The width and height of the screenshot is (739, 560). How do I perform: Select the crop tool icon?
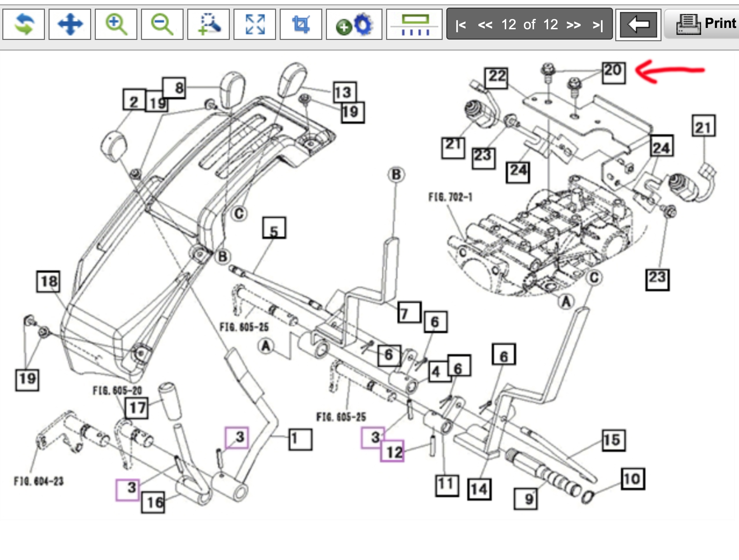pyautogui.click(x=301, y=24)
